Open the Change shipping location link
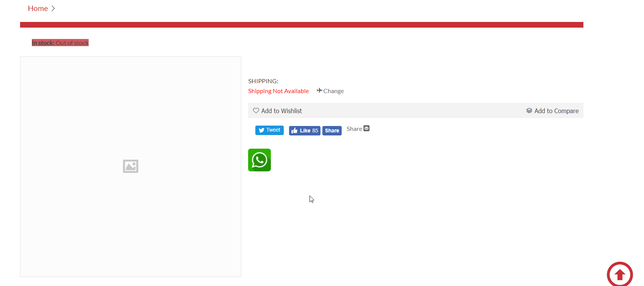644x286 pixels. 333,91
